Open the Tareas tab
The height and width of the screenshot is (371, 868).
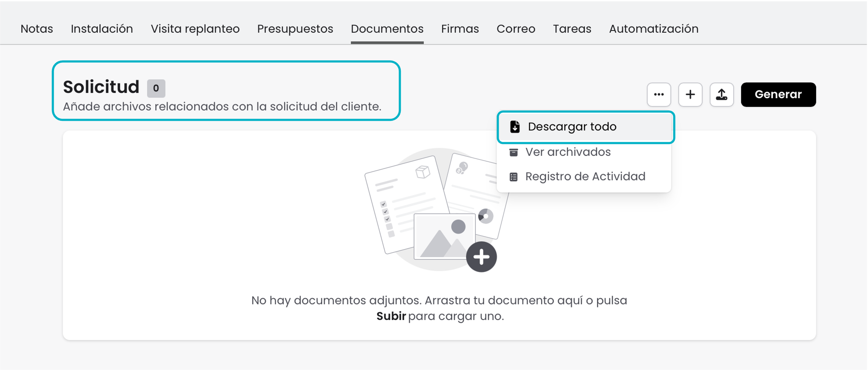[572, 29]
